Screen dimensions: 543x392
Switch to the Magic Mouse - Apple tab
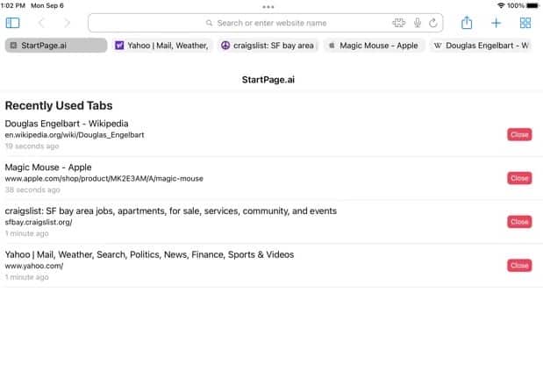(x=374, y=46)
